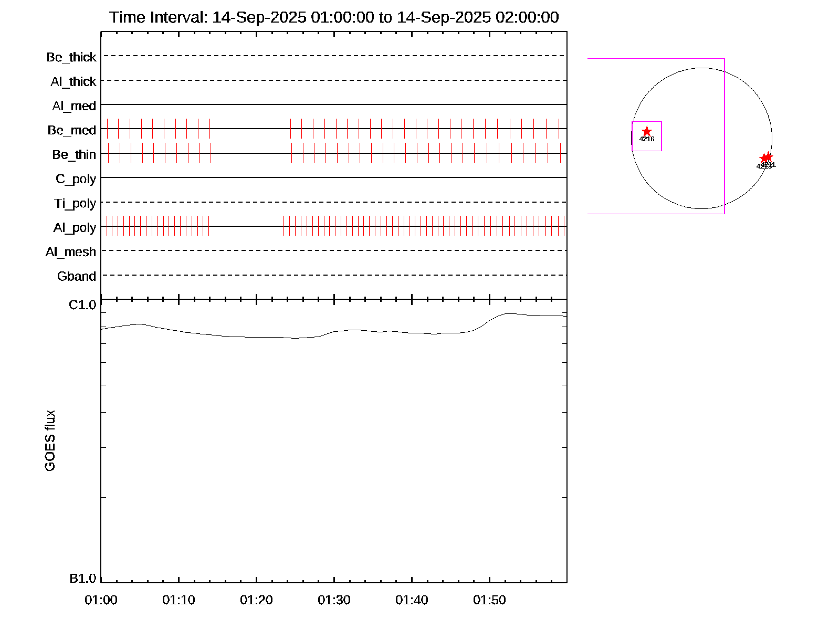
Task: Click the 01:50 time axis tick label
Action: pos(489,600)
